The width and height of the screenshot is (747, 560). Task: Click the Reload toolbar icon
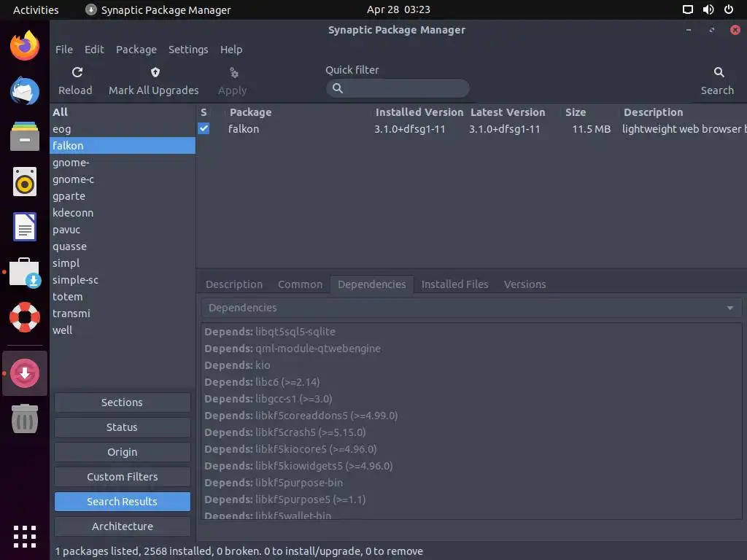pyautogui.click(x=77, y=72)
